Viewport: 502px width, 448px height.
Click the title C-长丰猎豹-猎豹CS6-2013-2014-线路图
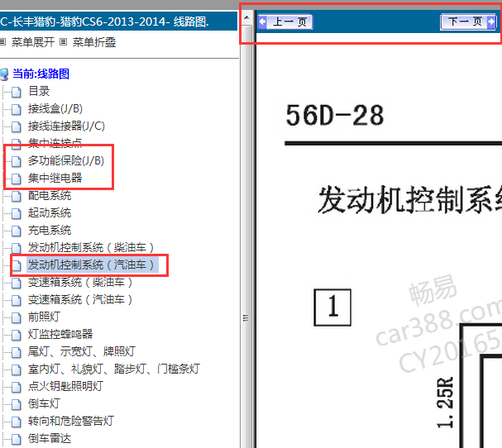click(x=105, y=21)
